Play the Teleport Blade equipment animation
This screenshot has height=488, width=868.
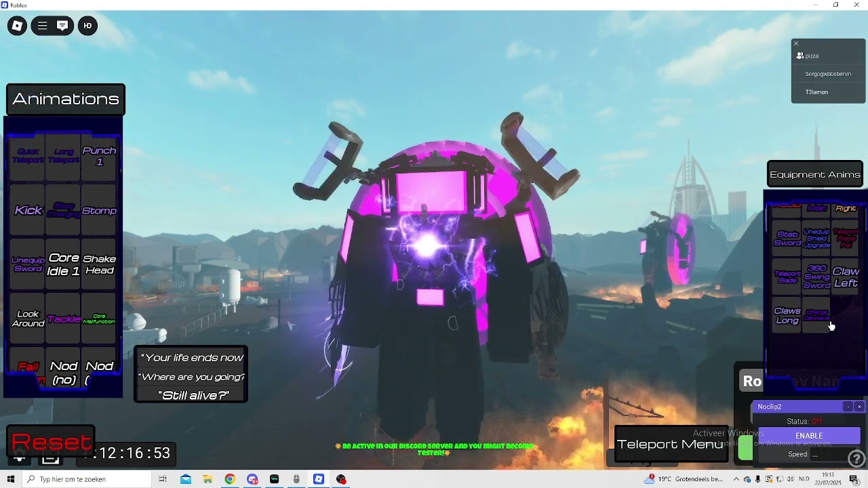787,277
